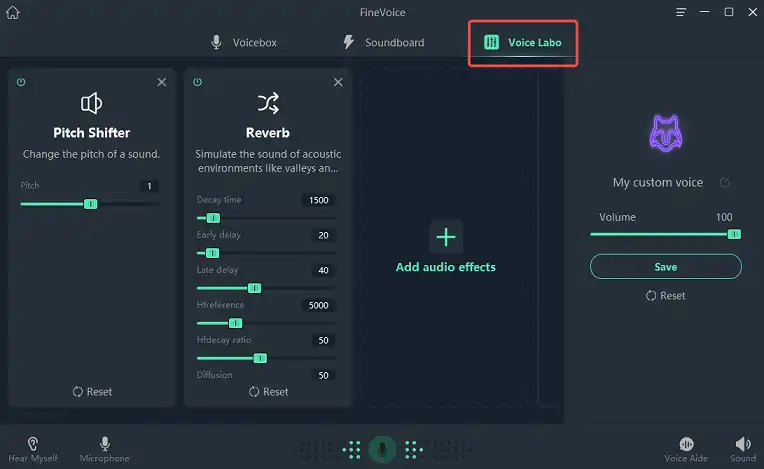Screen dimensions: 764x469
Task: Edit the Diffusion value 50
Action: [324, 375]
